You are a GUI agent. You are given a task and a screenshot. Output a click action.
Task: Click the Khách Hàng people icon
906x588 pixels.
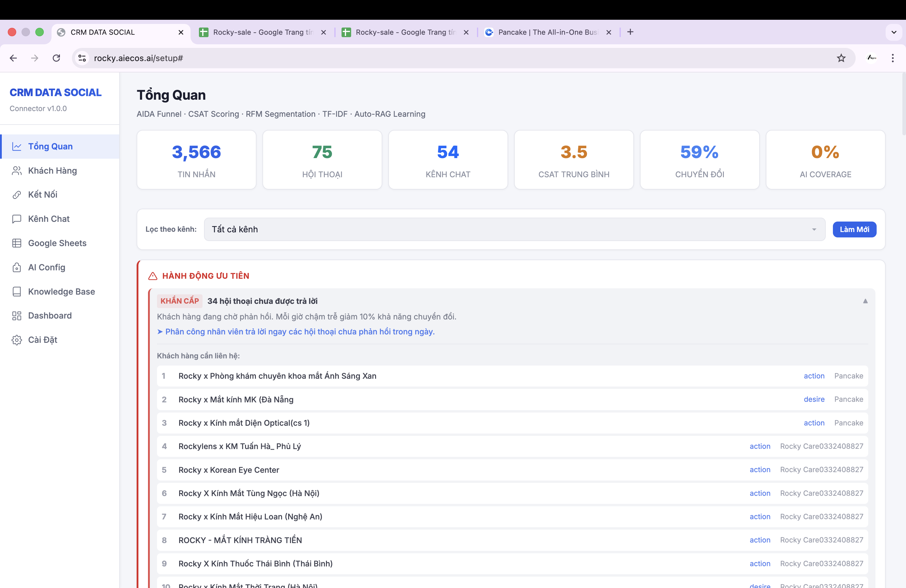point(17,171)
